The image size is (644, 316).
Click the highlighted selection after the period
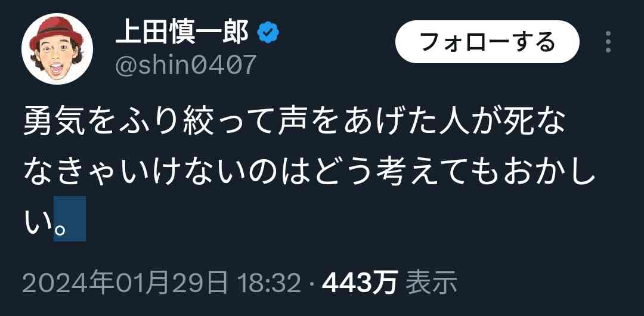70,219
